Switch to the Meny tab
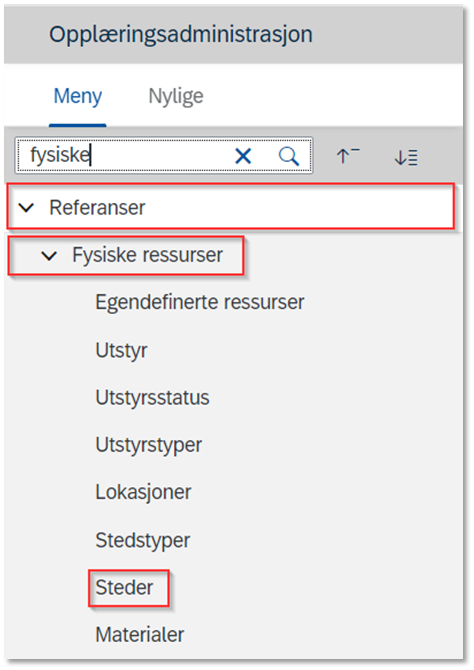The height and width of the screenshot is (670, 474). point(78,96)
